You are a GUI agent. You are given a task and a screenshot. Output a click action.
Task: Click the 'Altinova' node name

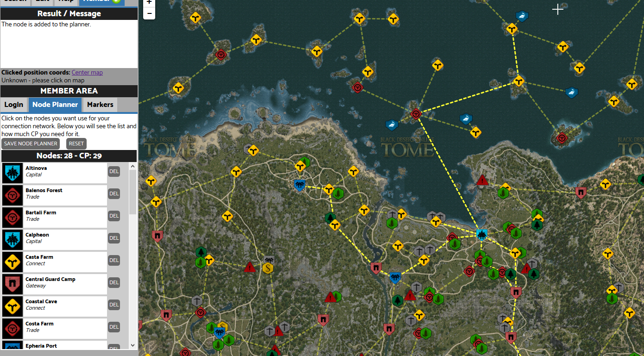pos(36,168)
